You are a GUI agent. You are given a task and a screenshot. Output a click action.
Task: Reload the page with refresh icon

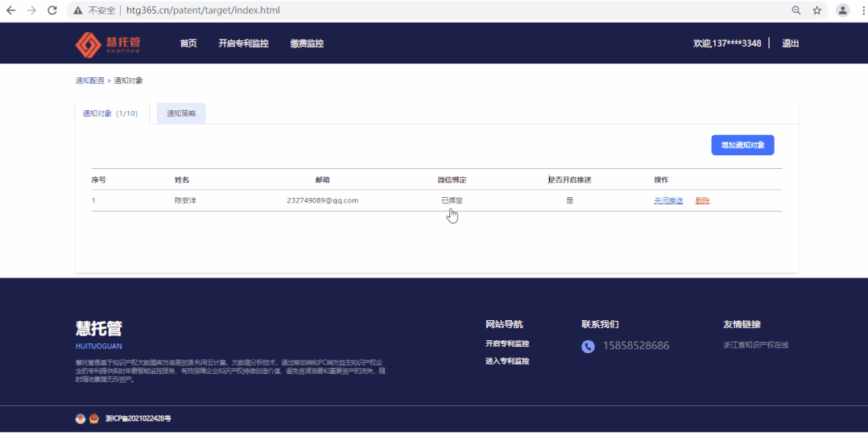[x=52, y=10]
